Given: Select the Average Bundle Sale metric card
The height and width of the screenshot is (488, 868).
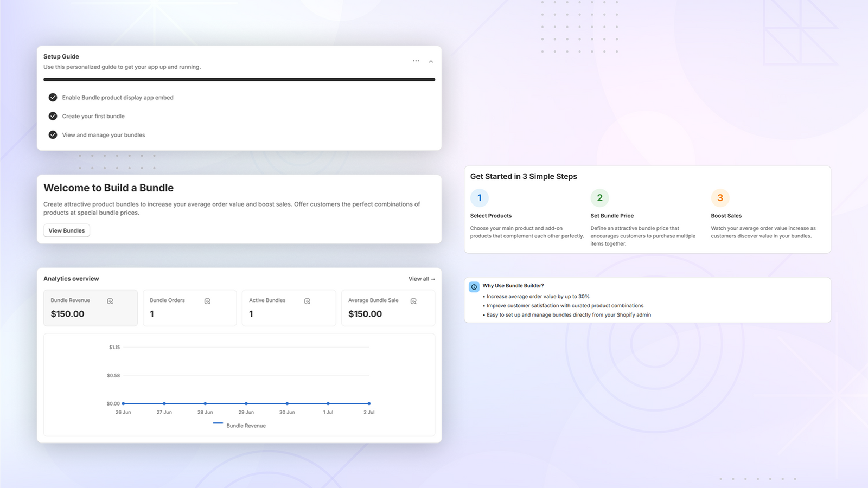Looking at the screenshot, I should 388,308.
